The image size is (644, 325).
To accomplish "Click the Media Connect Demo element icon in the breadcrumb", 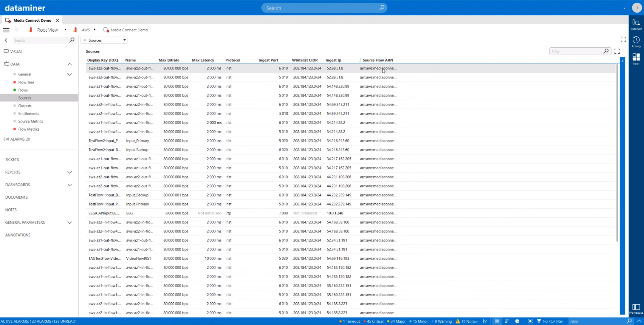I will coord(106,30).
